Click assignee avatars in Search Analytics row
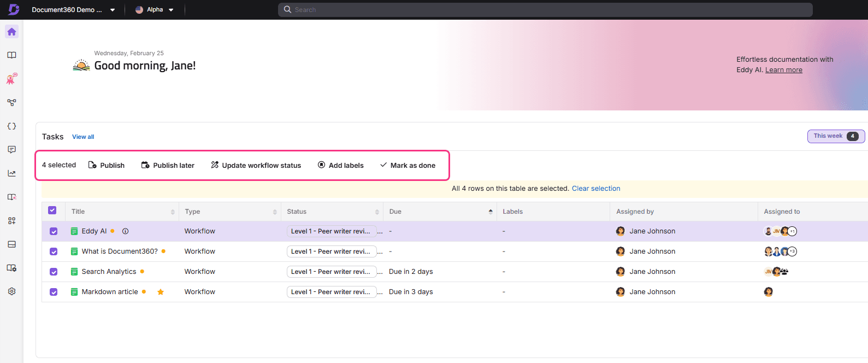The image size is (868, 363). (776, 272)
